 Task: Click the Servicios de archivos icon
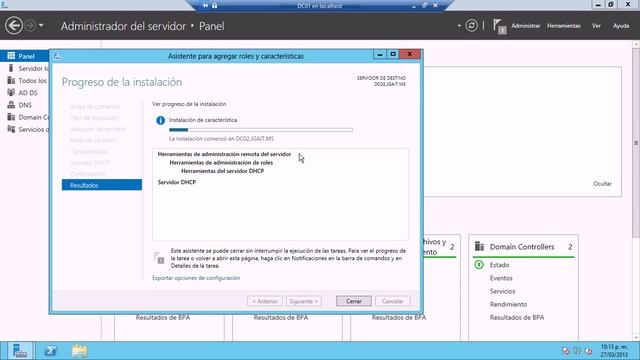point(11,129)
